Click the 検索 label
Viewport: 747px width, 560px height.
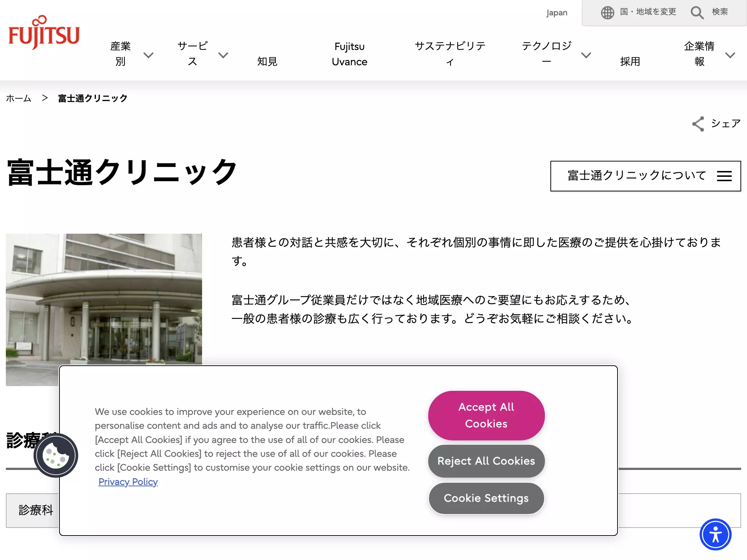pyautogui.click(x=720, y=12)
